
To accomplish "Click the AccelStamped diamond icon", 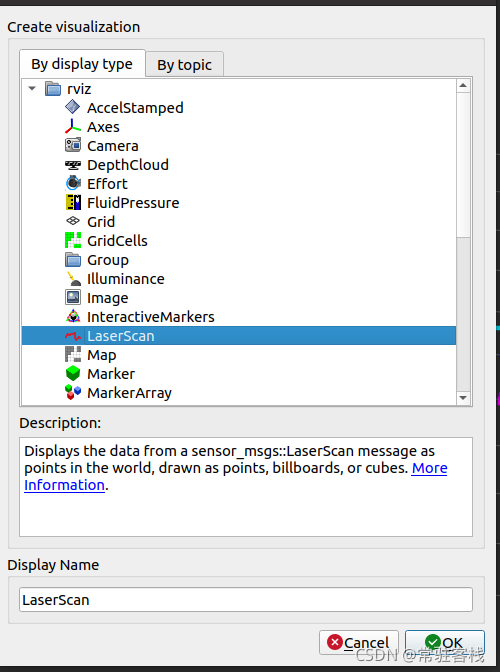I will tap(72, 107).
